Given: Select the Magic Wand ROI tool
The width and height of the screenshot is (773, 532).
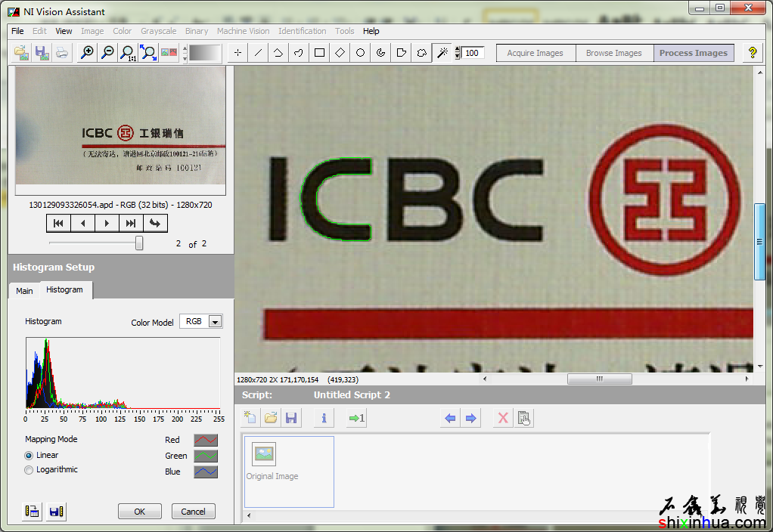Looking at the screenshot, I should [x=442, y=53].
